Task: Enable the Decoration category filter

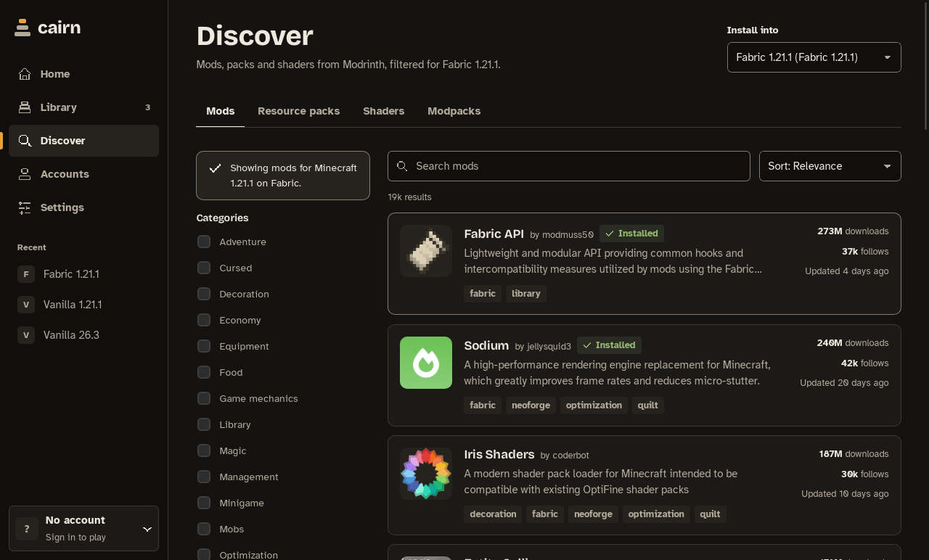Action: 204,294
